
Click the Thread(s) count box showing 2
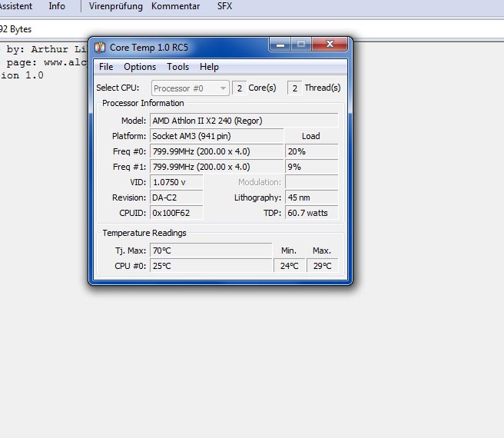[295, 88]
